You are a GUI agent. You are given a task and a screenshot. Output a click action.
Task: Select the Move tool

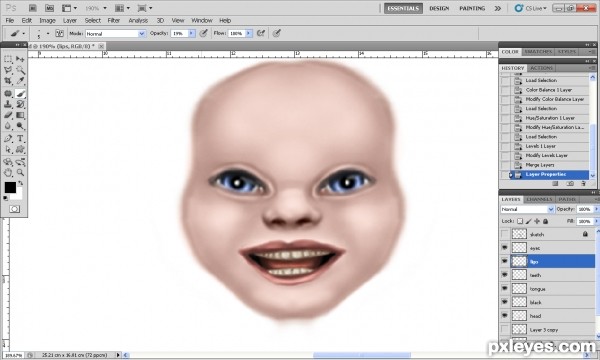click(20, 59)
